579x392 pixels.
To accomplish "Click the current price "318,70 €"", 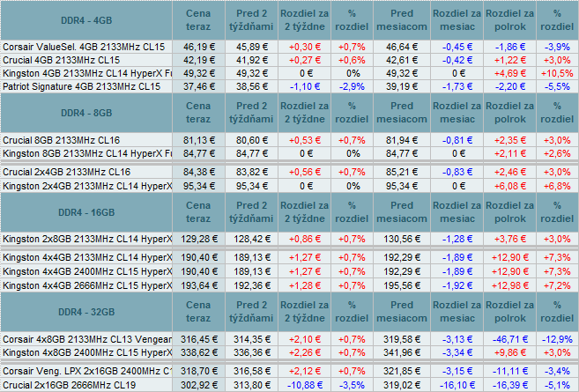I will tap(199, 371).
